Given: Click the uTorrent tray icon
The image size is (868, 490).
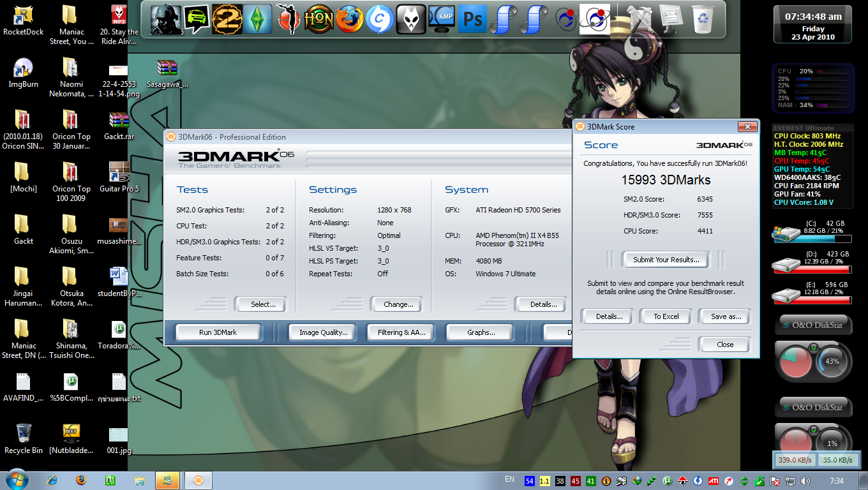Looking at the screenshot, I should tap(668, 480).
